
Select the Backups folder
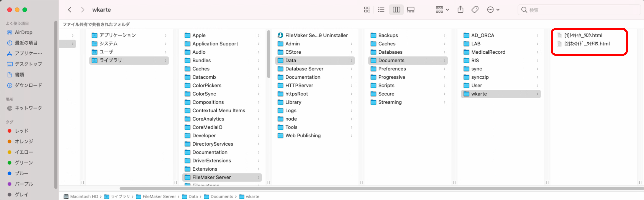(x=408, y=35)
